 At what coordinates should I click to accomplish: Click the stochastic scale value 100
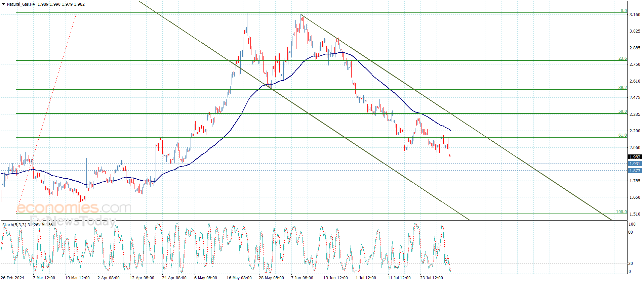point(632,224)
